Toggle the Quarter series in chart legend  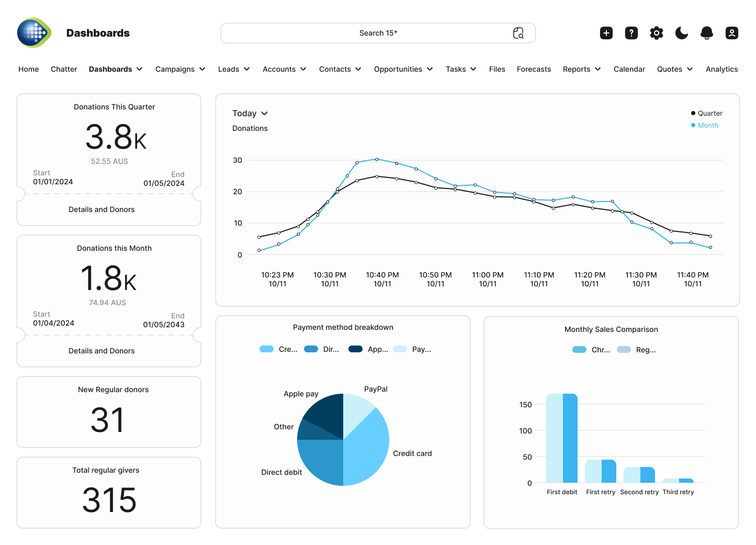coord(706,113)
